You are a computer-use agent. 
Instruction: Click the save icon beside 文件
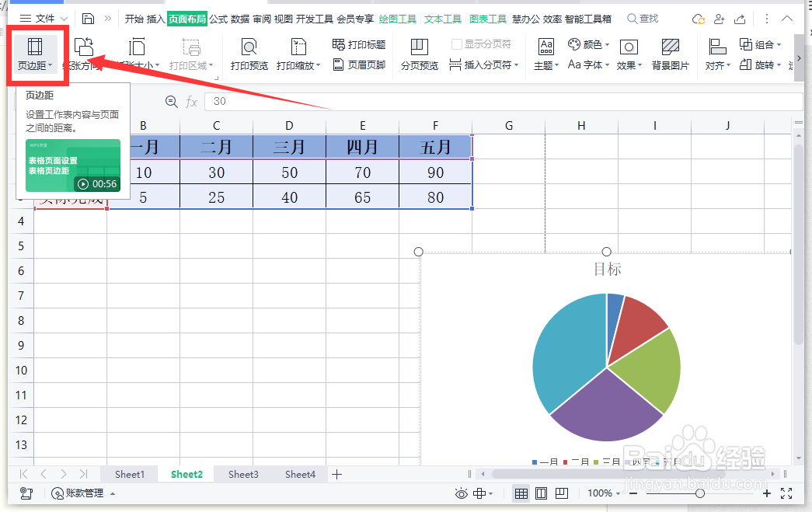pyautogui.click(x=88, y=19)
